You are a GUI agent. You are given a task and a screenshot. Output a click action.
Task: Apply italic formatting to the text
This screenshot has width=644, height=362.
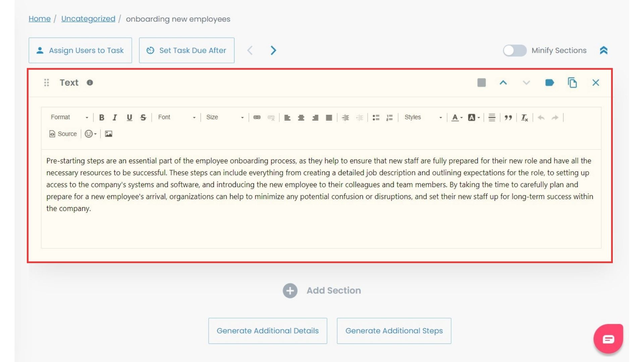coord(115,117)
